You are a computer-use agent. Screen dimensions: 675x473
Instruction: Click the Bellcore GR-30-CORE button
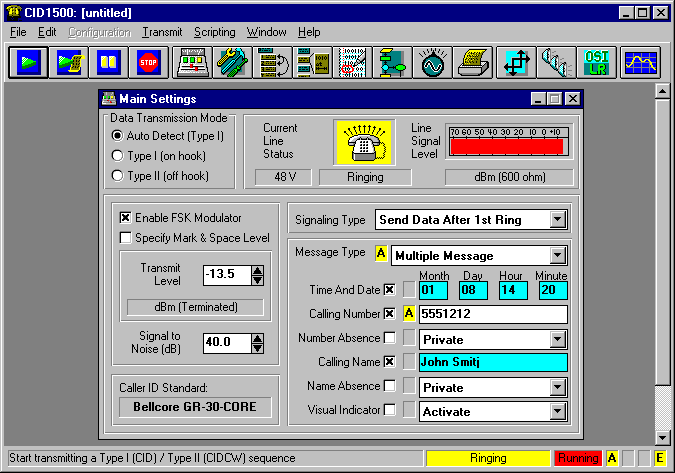pyautogui.click(x=194, y=406)
